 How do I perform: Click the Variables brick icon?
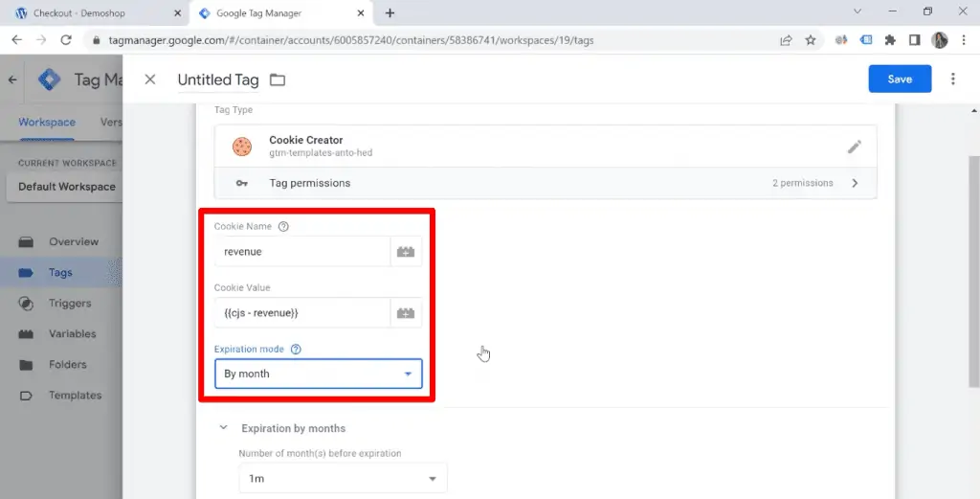coord(26,334)
